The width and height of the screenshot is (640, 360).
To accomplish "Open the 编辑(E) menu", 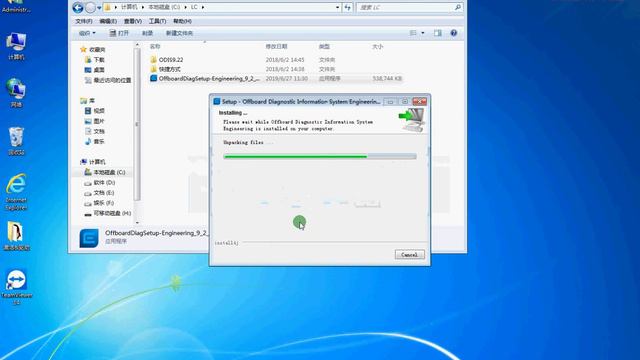I will [108, 21].
